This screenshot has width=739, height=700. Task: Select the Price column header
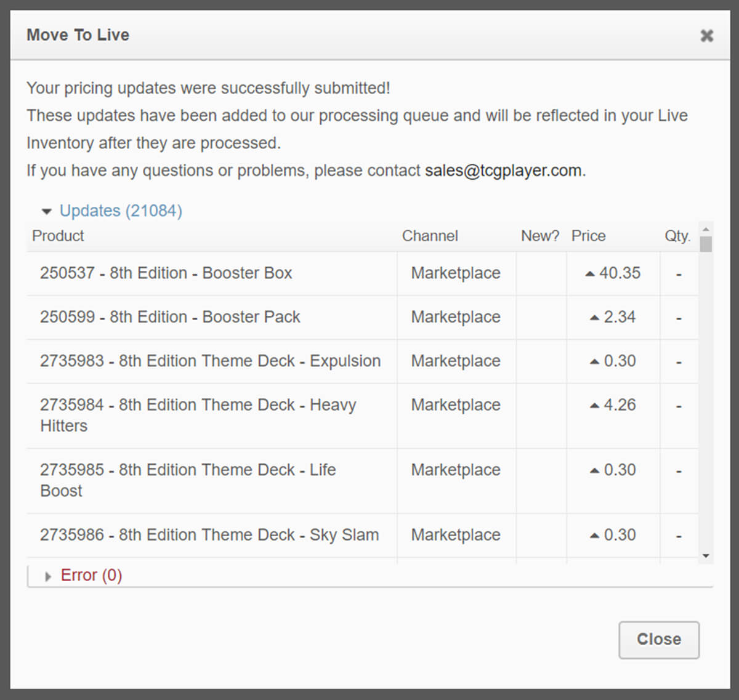coord(589,236)
